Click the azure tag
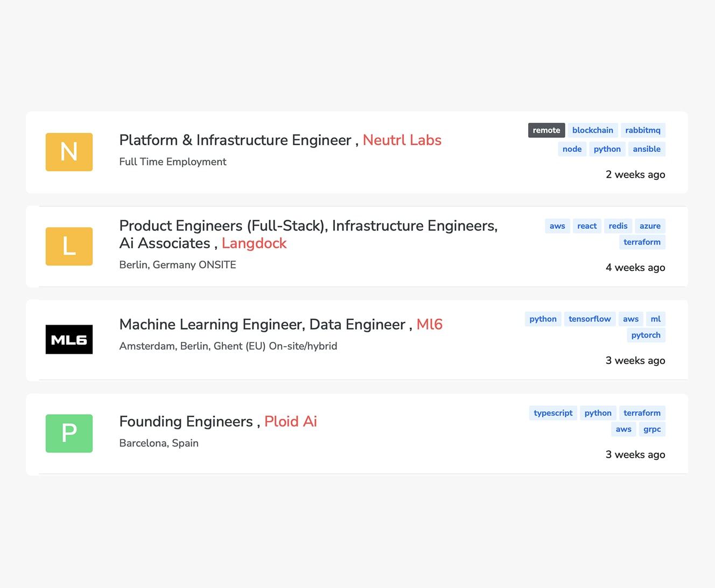 pos(649,226)
